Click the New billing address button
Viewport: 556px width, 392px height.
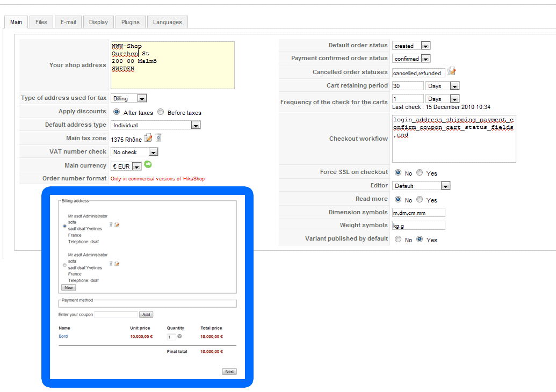click(x=68, y=287)
